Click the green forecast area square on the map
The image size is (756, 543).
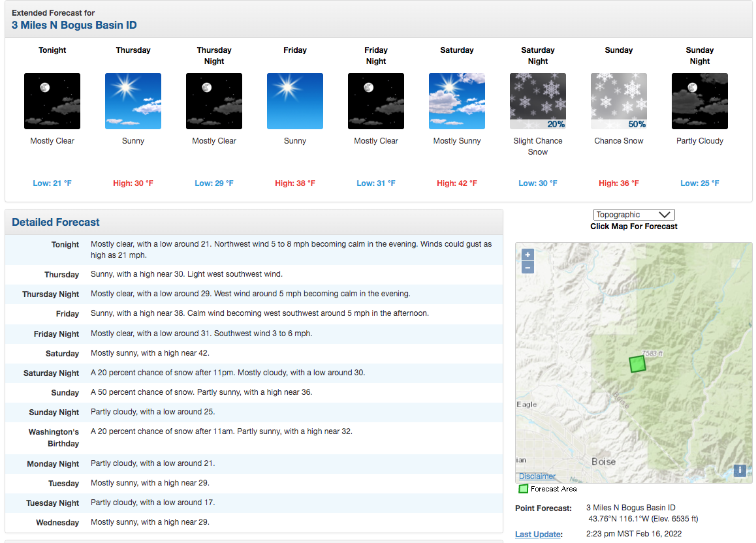[637, 364]
